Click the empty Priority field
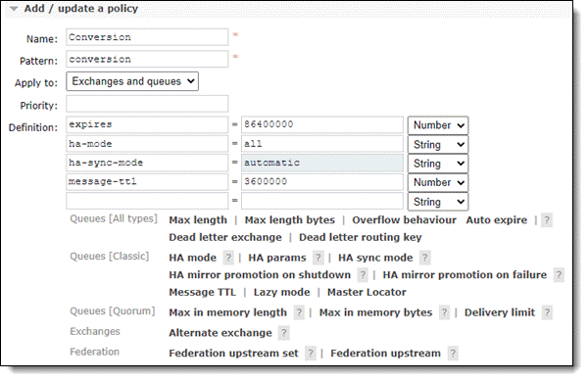 [147, 104]
